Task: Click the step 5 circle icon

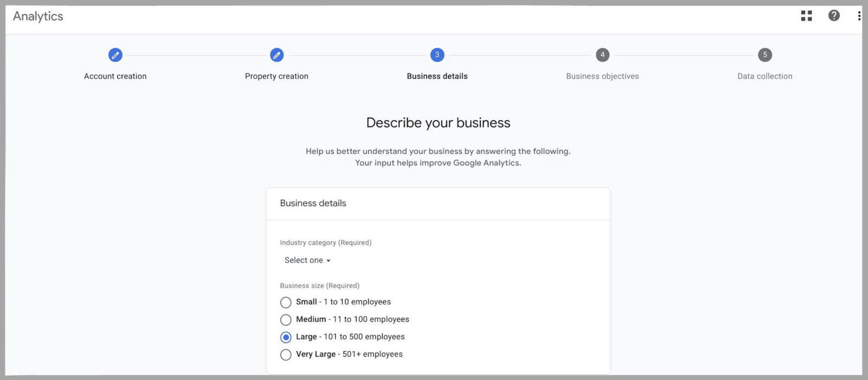Action: (x=765, y=55)
